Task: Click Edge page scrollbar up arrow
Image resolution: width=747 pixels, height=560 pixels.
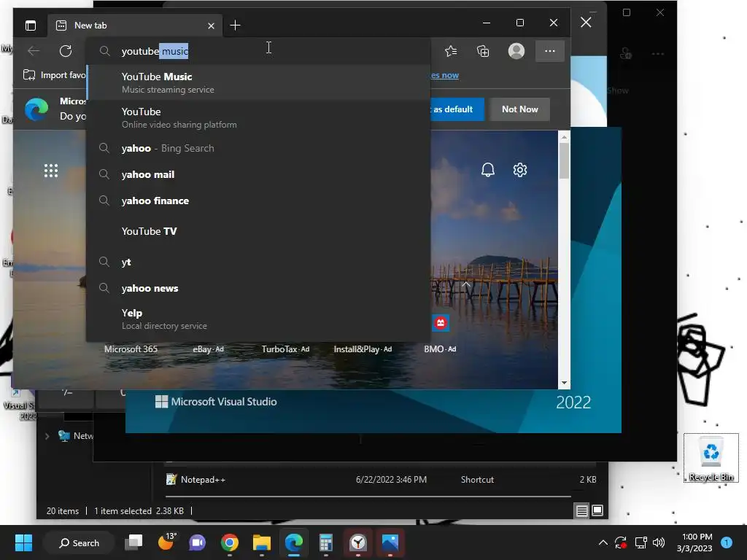Action: [564, 137]
